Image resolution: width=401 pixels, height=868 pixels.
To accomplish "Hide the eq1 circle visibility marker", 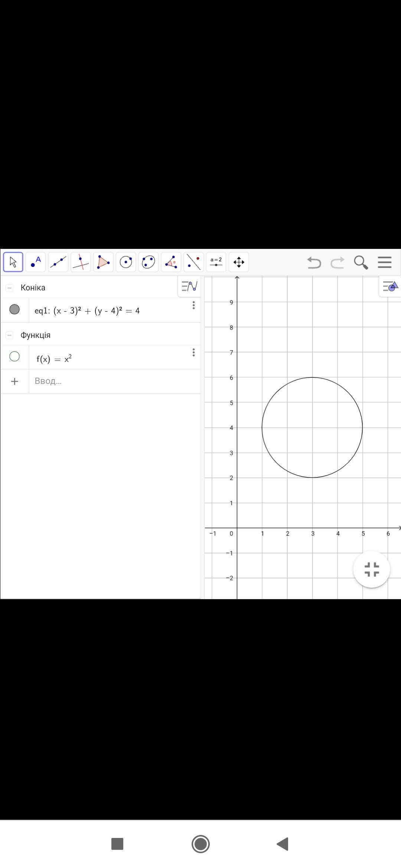I will point(14,309).
